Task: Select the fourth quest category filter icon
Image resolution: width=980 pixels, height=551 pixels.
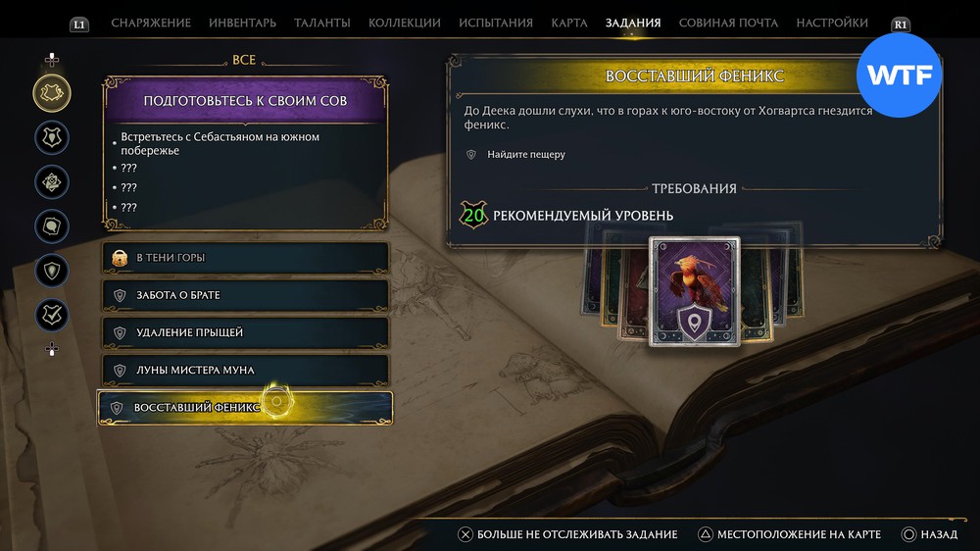Action: tap(52, 226)
